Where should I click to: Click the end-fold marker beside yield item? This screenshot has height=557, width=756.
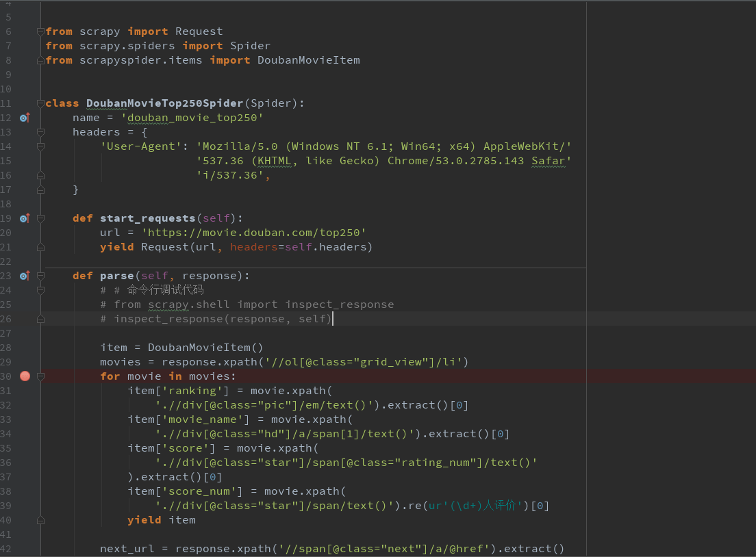pos(41,520)
